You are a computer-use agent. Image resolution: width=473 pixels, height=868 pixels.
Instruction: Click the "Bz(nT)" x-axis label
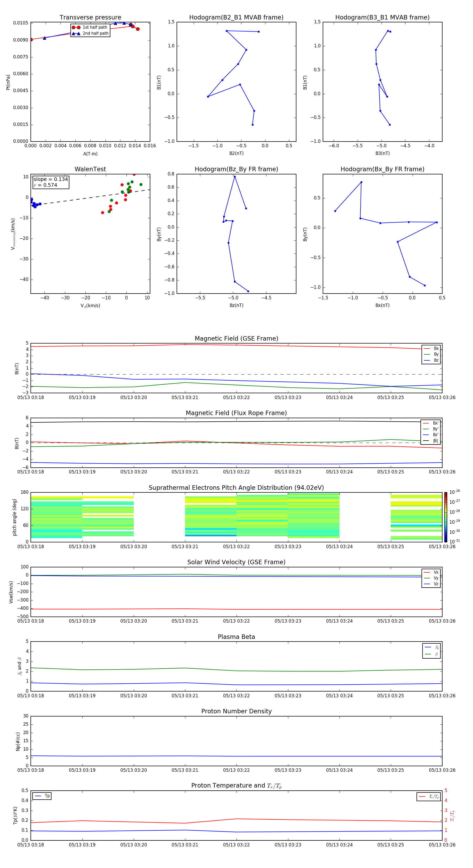236,305
